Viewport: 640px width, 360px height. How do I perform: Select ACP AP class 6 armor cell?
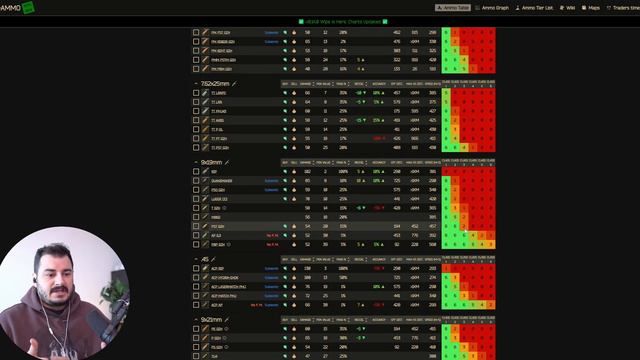[491, 305]
